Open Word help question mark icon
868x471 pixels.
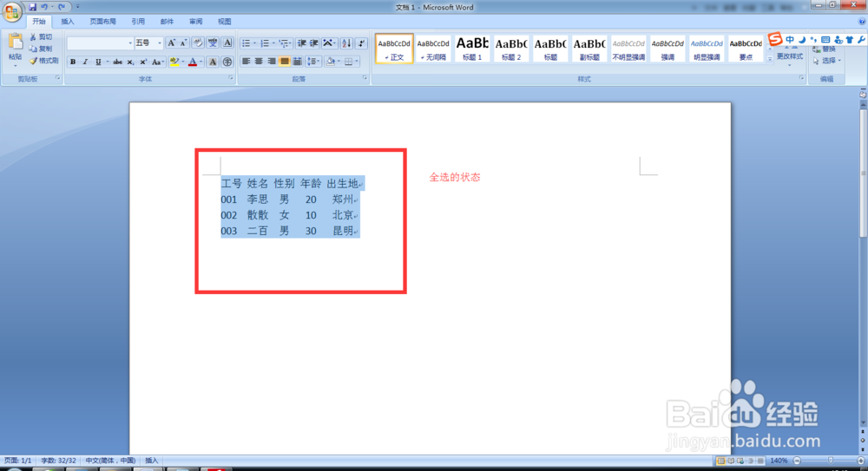862,22
